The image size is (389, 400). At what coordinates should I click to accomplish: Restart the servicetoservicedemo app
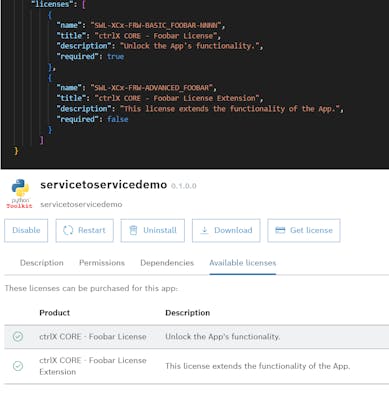point(85,230)
